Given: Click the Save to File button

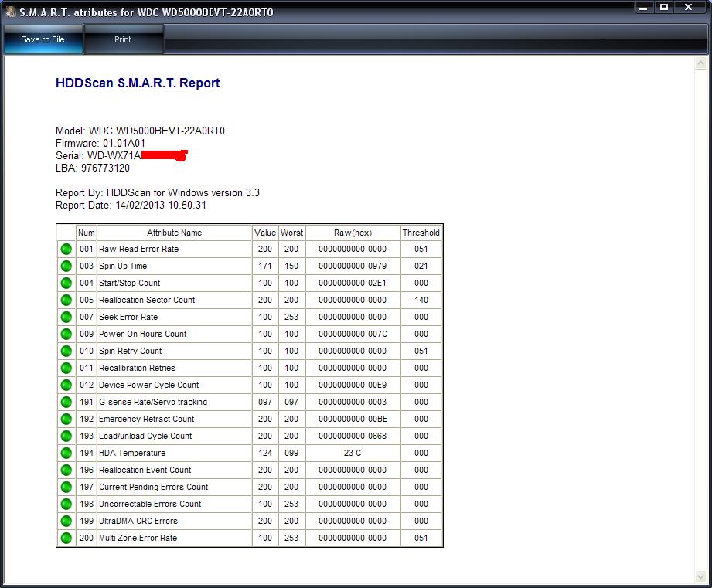Looking at the screenshot, I should (43, 39).
